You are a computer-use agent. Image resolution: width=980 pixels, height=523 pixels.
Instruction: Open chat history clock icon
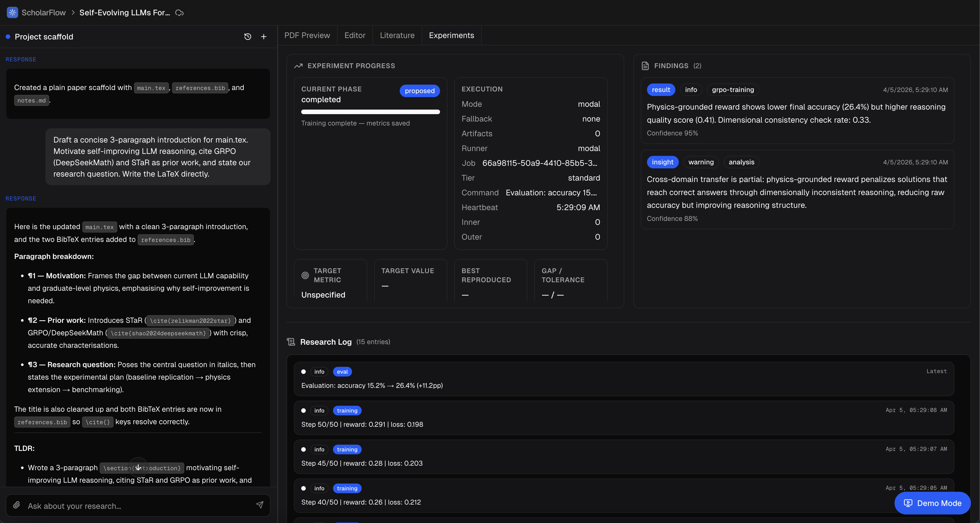248,37
